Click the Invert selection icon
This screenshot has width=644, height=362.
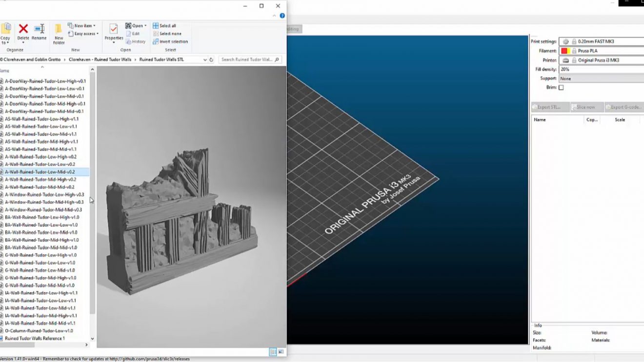tap(156, 41)
